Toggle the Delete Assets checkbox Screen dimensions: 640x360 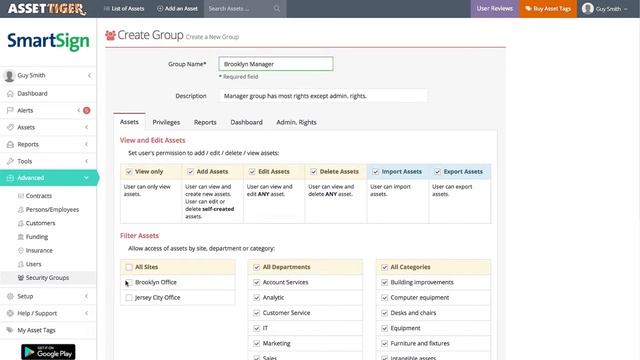point(313,172)
